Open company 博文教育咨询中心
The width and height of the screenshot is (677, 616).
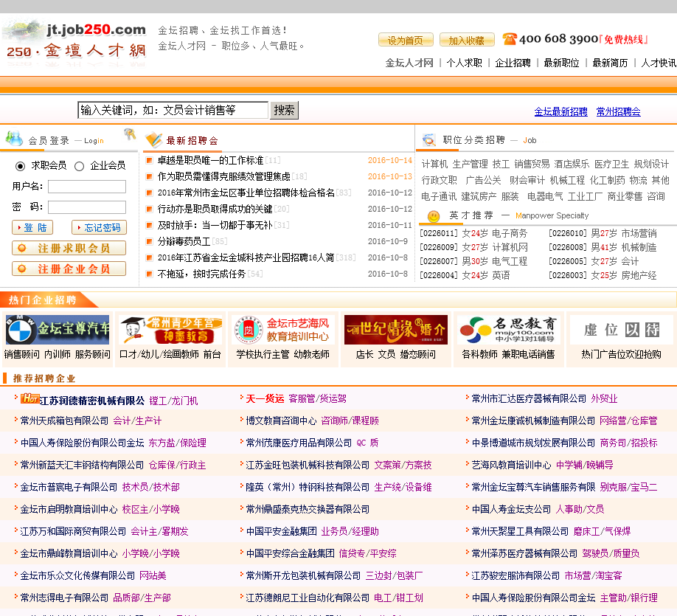pos(281,421)
